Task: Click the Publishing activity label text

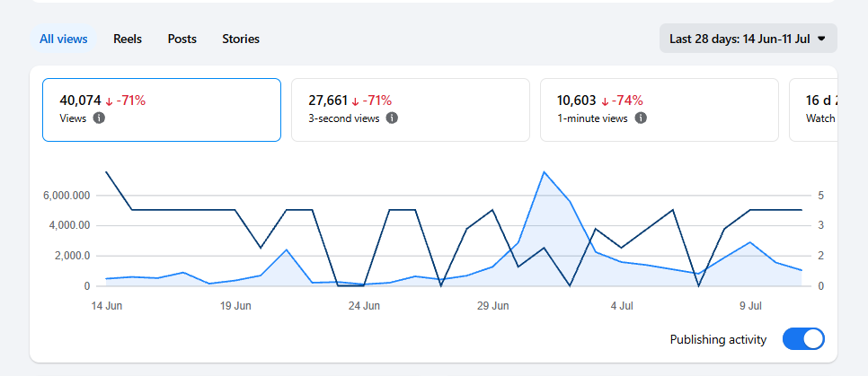Action: coord(718,339)
